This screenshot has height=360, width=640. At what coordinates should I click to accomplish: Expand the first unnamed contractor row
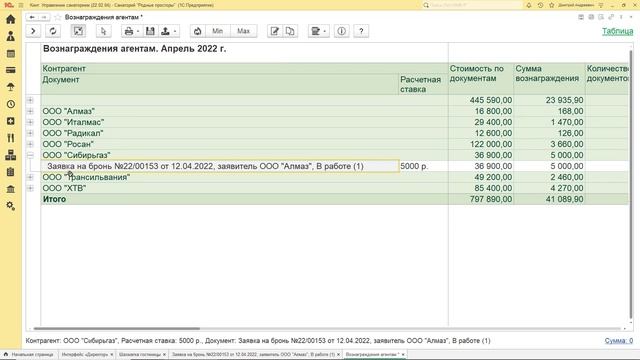(30, 100)
